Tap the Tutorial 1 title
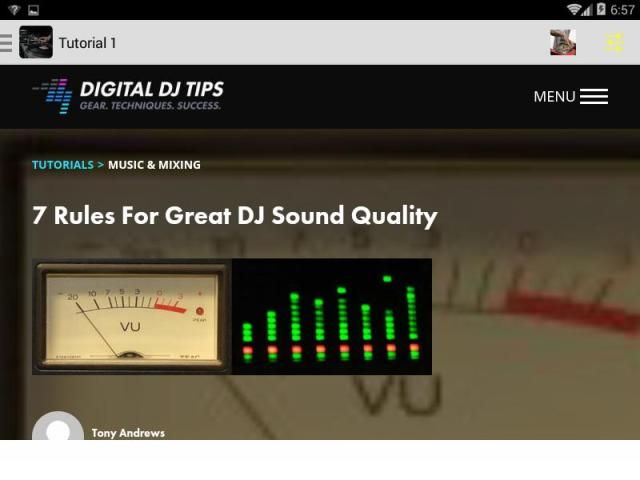The width and height of the screenshot is (640, 480). [x=88, y=43]
